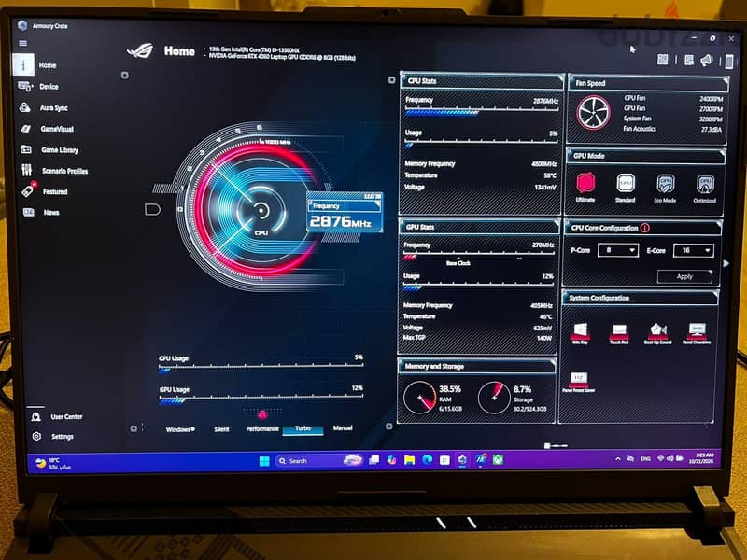Select the Windows operating mode
Image resolution: width=747 pixels, height=560 pixels.
(x=180, y=429)
